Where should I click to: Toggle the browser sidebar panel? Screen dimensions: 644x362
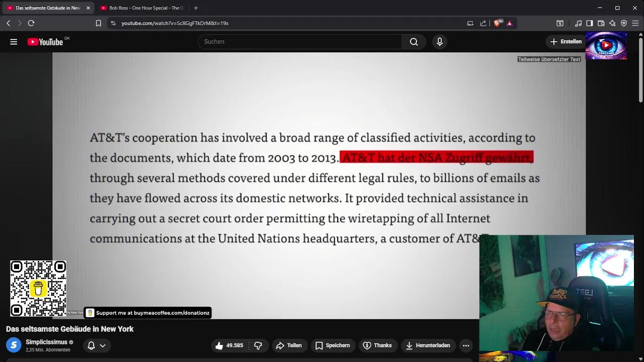pos(590,23)
